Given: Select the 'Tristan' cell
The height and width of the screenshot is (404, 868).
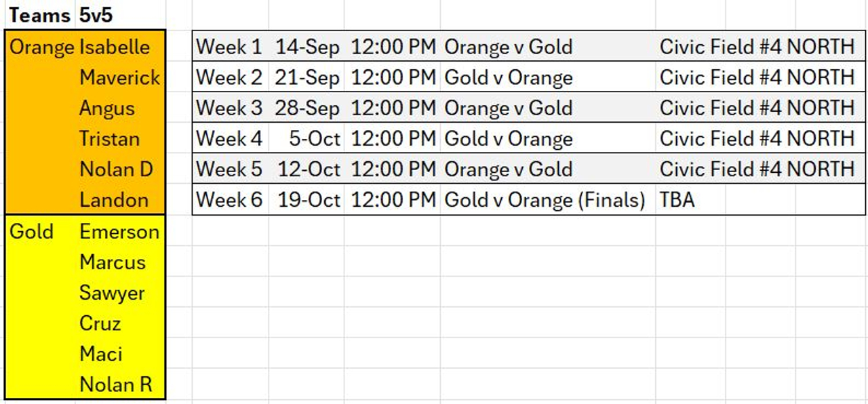Looking at the screenshot, I should click(109, 139).
